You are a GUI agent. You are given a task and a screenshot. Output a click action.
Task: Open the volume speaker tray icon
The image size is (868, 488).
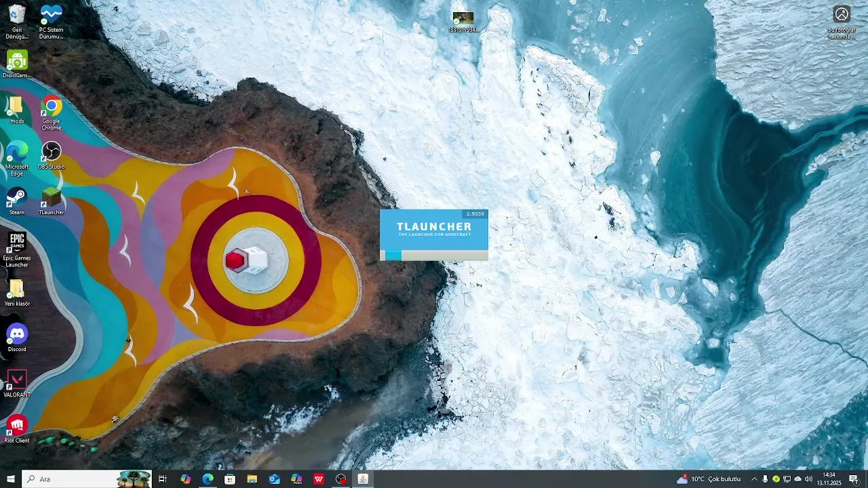point(808,479)
